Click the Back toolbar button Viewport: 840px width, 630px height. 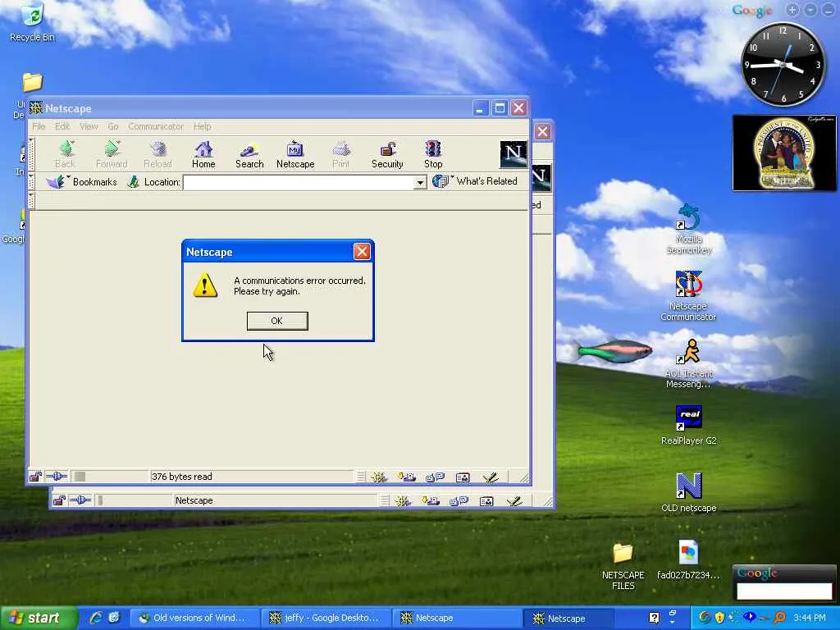coord(66,154)
